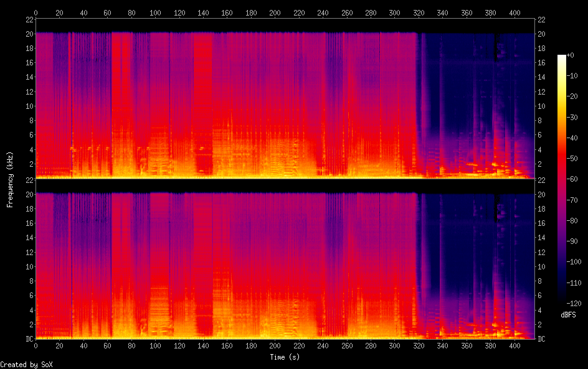This screenshot has height=369, width=588.
Task: Click the white top end of the color bar
Action: coord(562,57)
